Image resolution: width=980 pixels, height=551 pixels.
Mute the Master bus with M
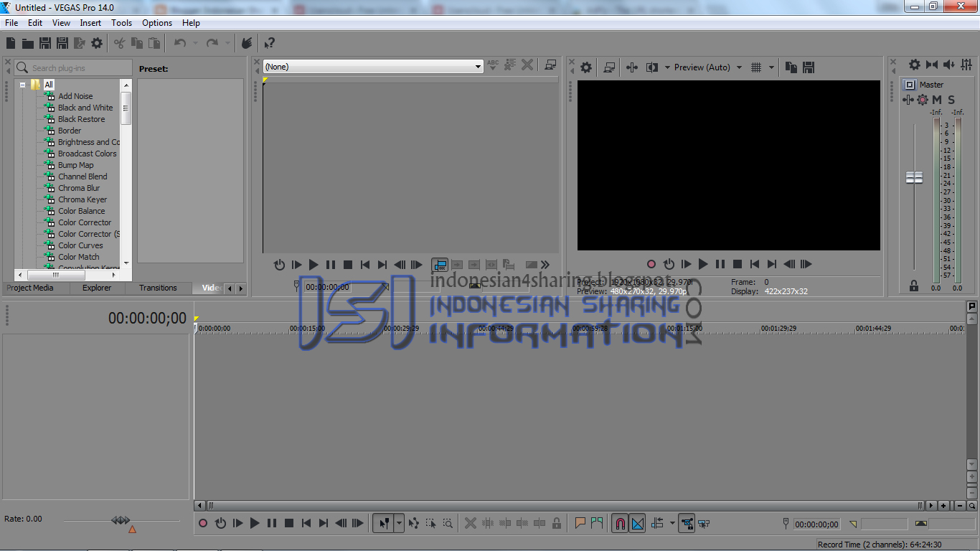[937, 100]
